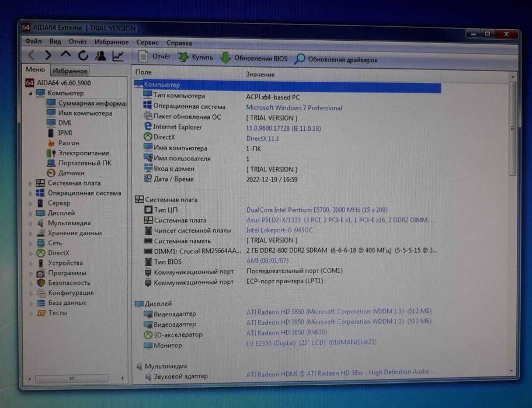
Task: Click the Устройства tree icon
Action: 41,263
